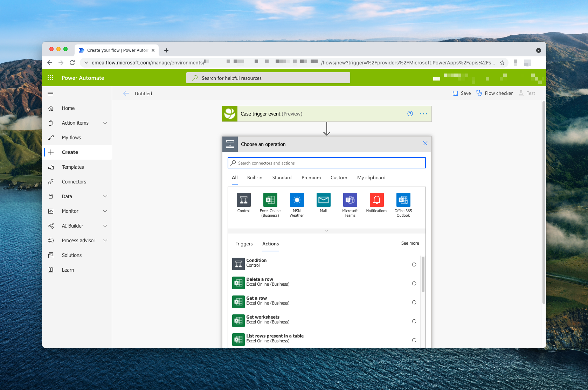The width and height of the screenshot is (588, 390).
Task: Switch to the Premium tab
Action: 311,177
